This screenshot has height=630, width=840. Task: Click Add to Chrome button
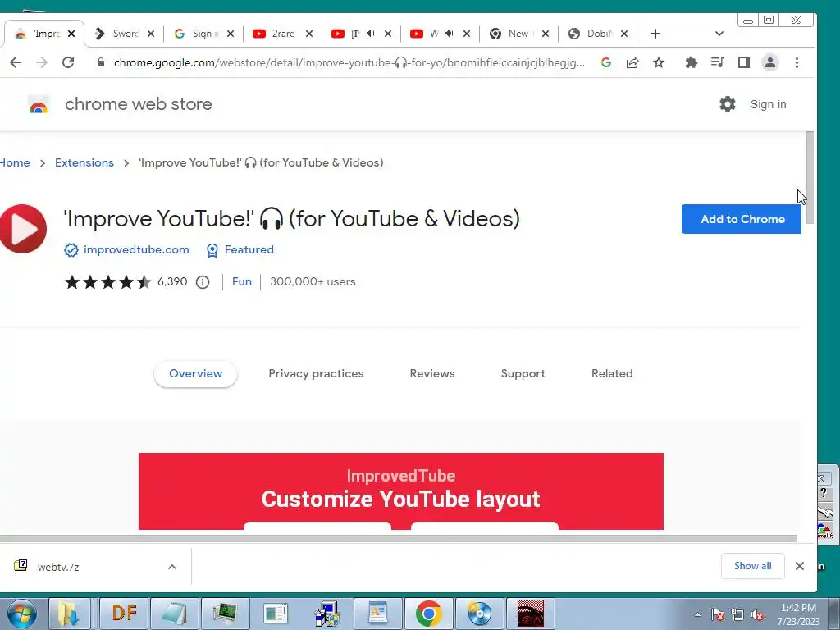click(742, 219)
